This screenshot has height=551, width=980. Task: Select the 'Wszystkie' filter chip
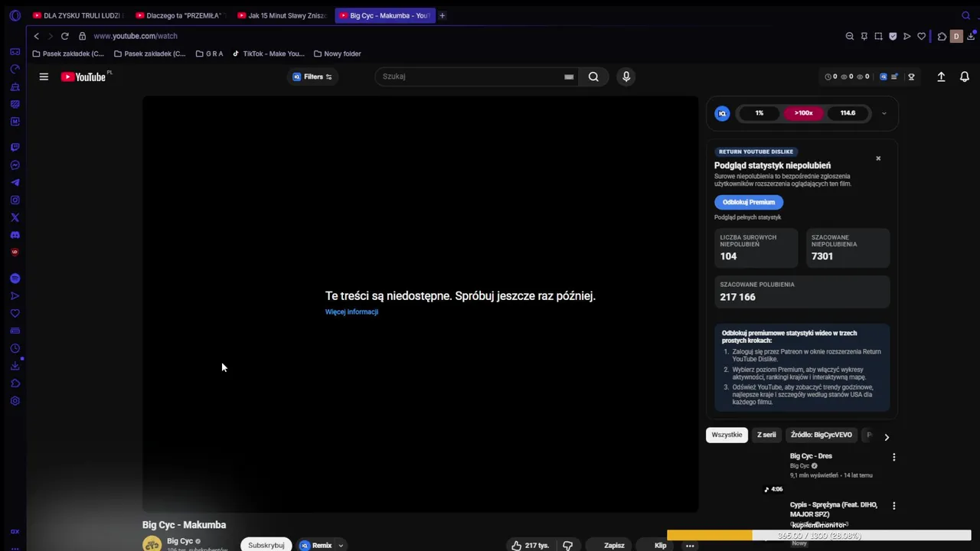click(727, 435)
